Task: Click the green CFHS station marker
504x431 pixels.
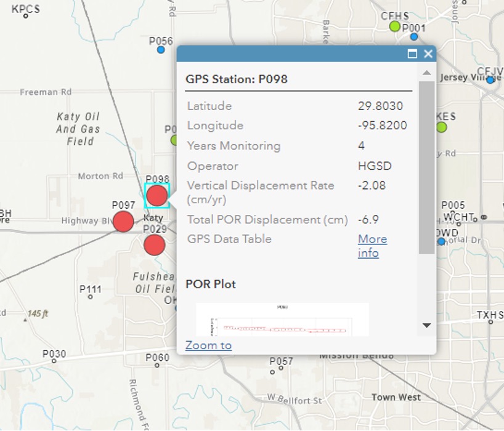Action: 394,26
